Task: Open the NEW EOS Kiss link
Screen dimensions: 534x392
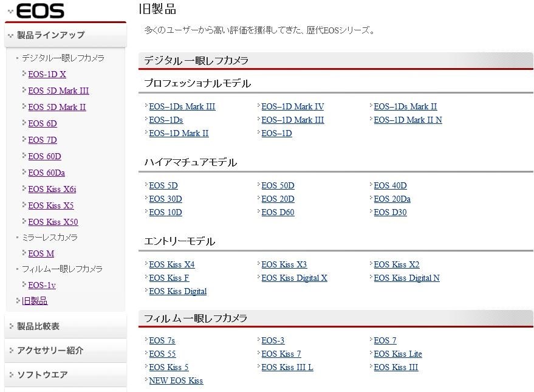Action: click(176, 381)
